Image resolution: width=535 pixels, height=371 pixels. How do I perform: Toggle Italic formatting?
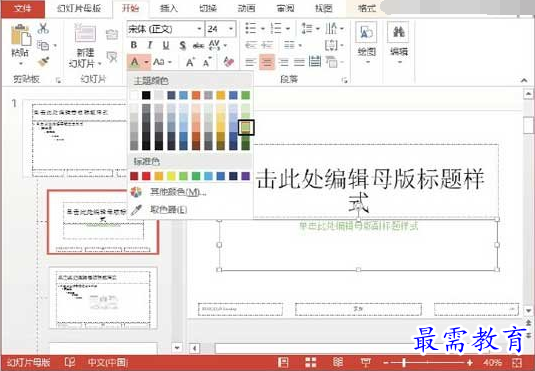[149, 45]
